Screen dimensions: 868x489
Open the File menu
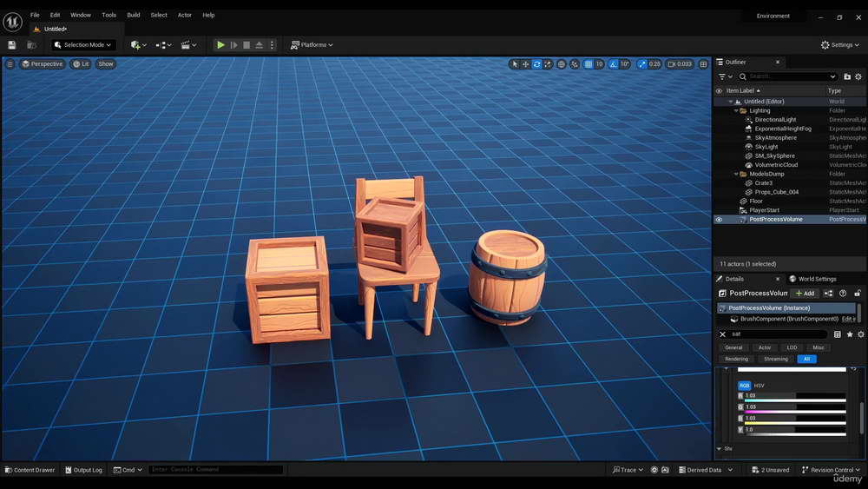coord(35,15)
